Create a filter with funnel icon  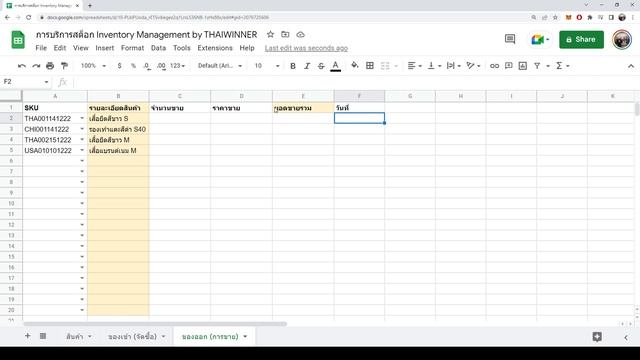tap(537, 66)
